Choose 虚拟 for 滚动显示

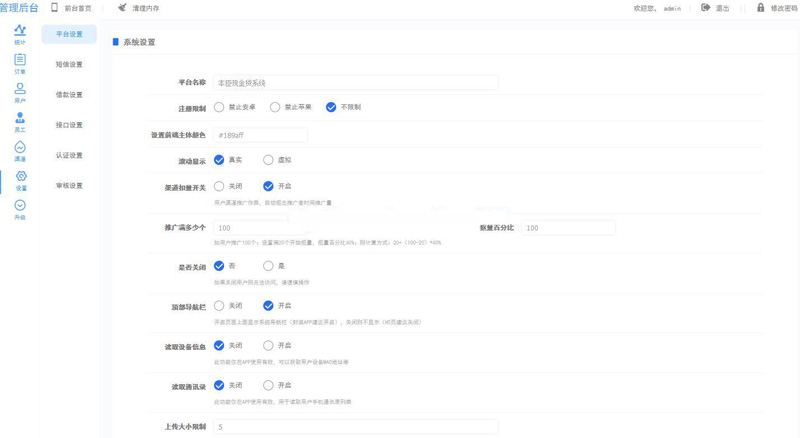point(268,160)
